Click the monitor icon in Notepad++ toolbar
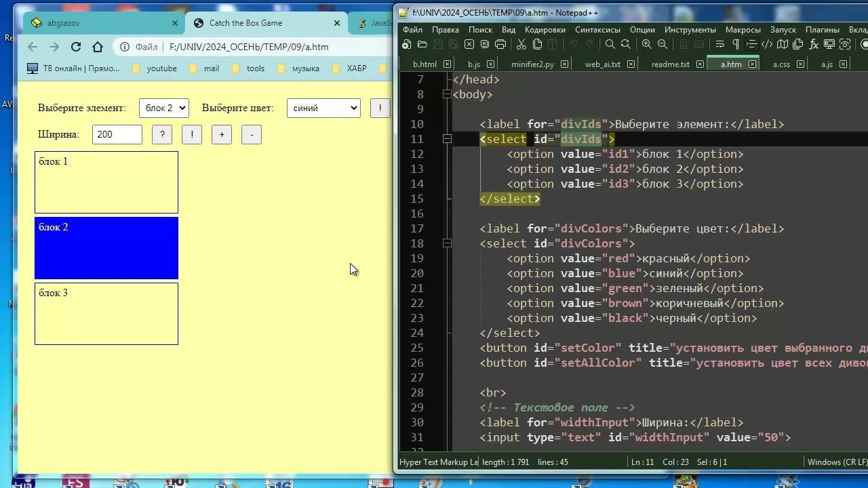Viewport: 868px width, 488px height. pos(829,44)
